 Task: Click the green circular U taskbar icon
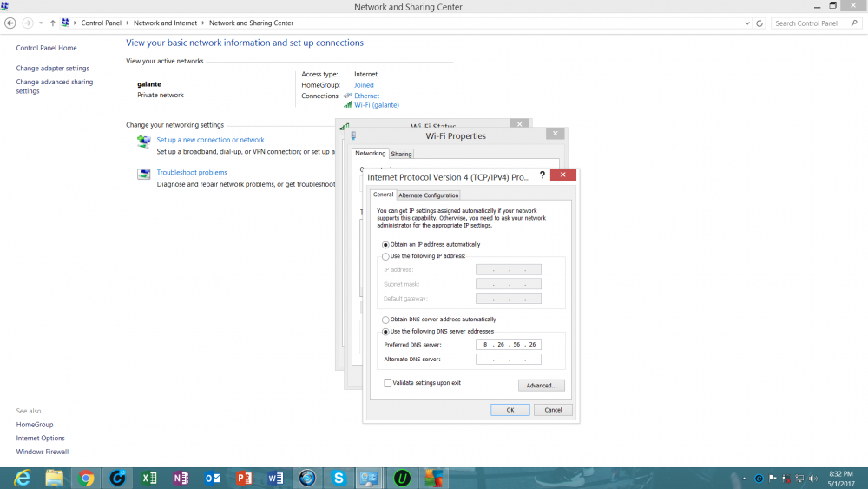(x=402, y=478)
